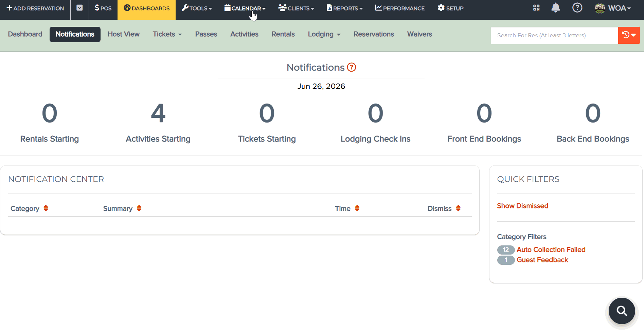Screen dimensions: 644x334
Task: Sort by the Dismiss column arrows
Action: point(458,208)
